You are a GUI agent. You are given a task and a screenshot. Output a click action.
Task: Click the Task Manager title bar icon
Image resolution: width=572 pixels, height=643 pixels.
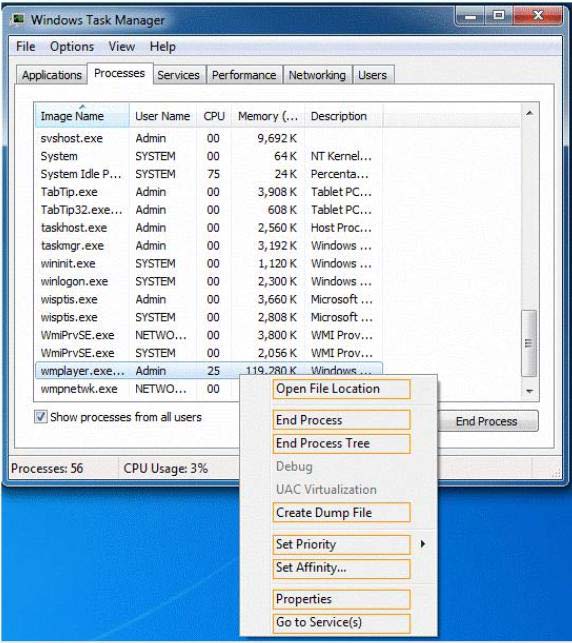point(18,19)
